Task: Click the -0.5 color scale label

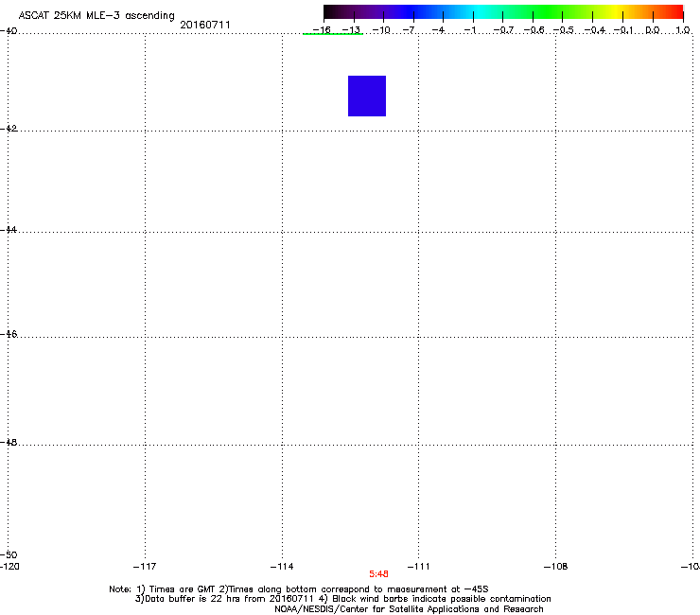Action: (564, 30)
